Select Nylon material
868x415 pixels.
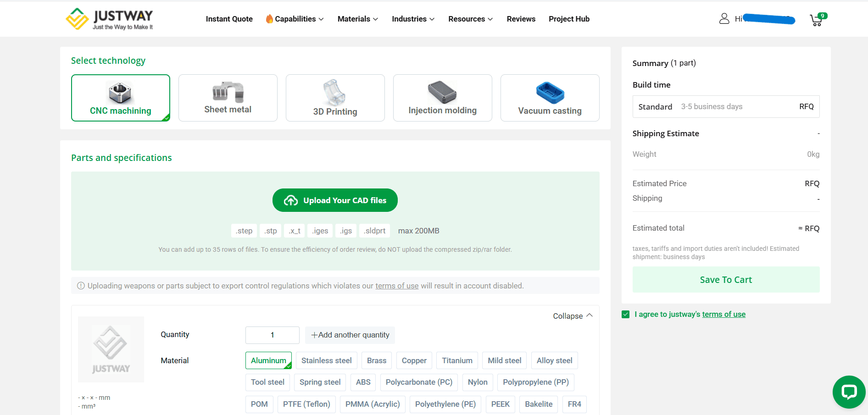pos(478,382)
